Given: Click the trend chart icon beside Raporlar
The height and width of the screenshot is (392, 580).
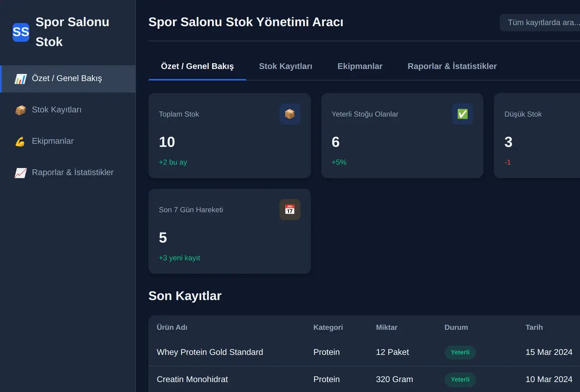Looking at the screenshot, I should (x=20, y=173).
